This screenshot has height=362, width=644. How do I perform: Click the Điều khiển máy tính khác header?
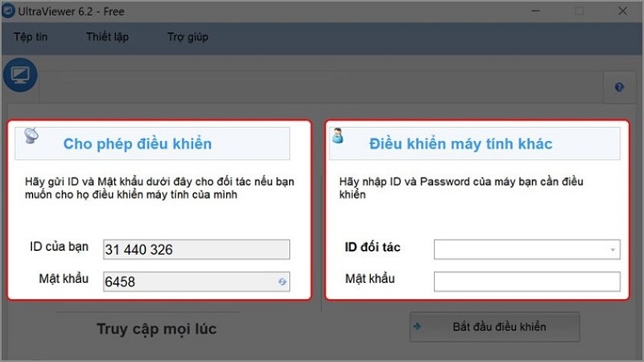tap(460, 144)
